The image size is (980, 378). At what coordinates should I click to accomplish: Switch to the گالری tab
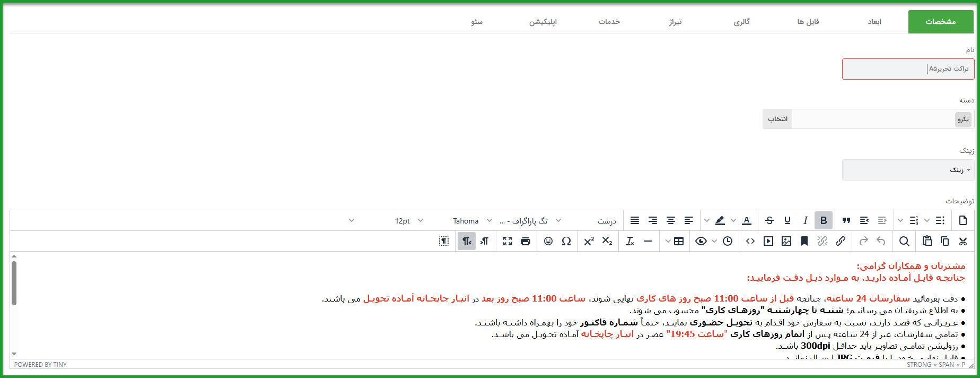[x=742, y=22]
